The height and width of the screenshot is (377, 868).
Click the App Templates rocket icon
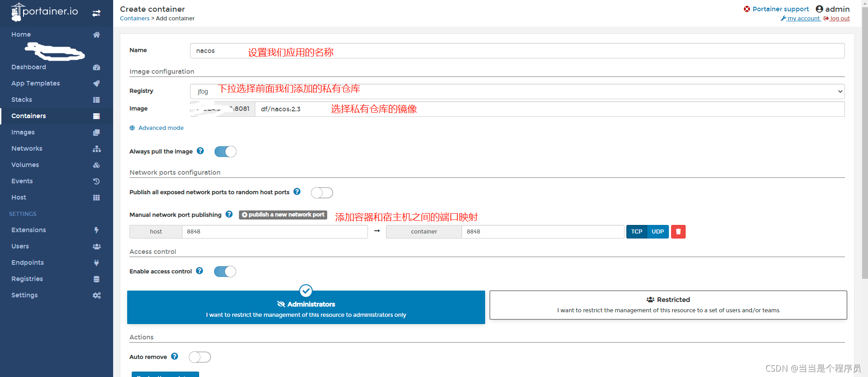(x=96, y=84)
